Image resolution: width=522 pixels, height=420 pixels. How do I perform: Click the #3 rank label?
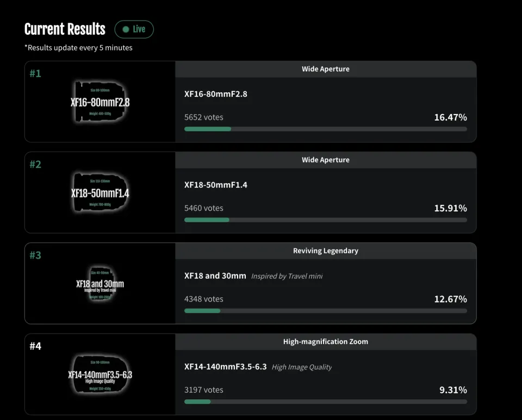tap(35, 255)
